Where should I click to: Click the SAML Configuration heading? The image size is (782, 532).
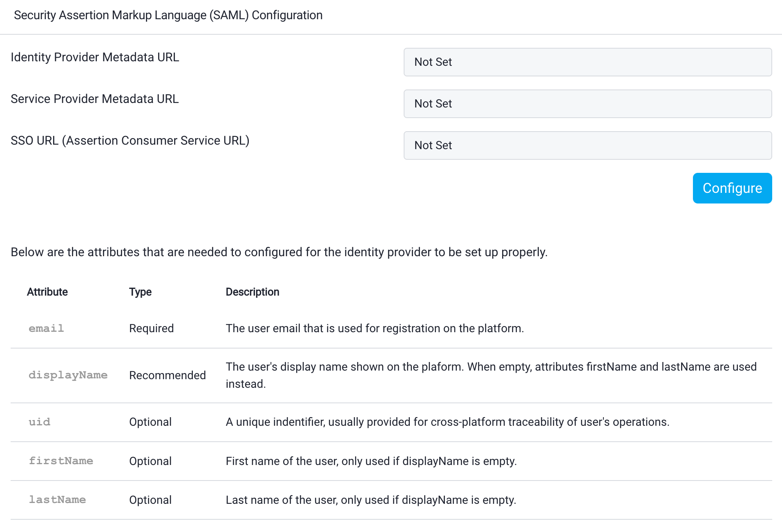(x=168, y=15)
